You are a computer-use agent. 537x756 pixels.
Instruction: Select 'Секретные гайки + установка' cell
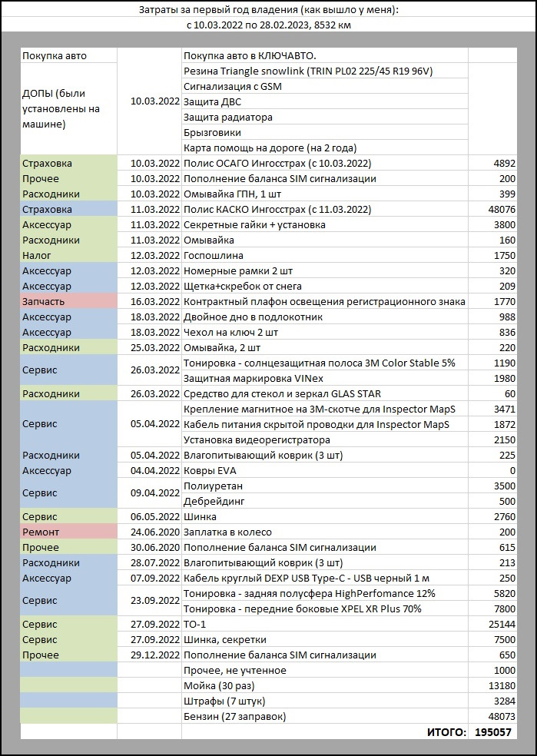coord(325,224)
